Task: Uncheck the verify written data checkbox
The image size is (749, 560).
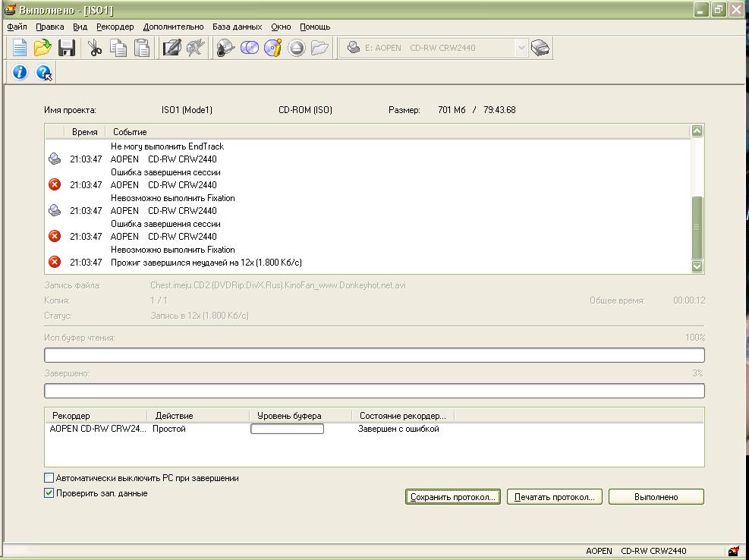Action: (49, 493)
